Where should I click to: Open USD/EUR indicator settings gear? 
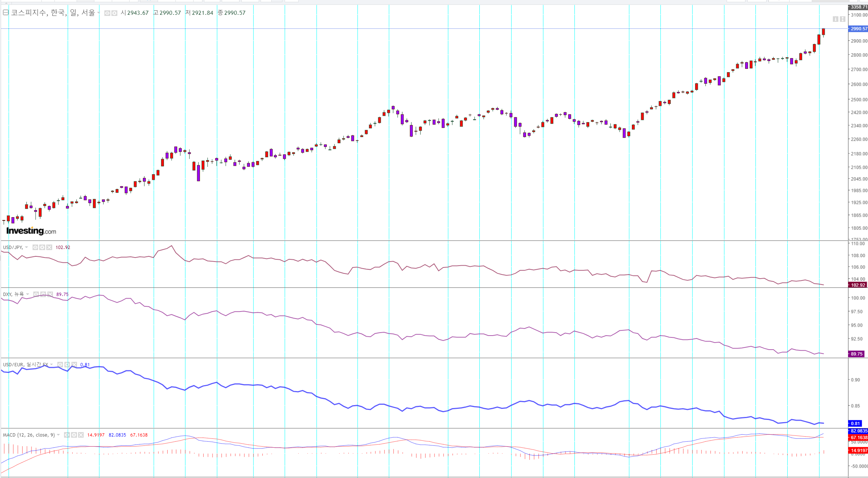[x=67, y=365]
